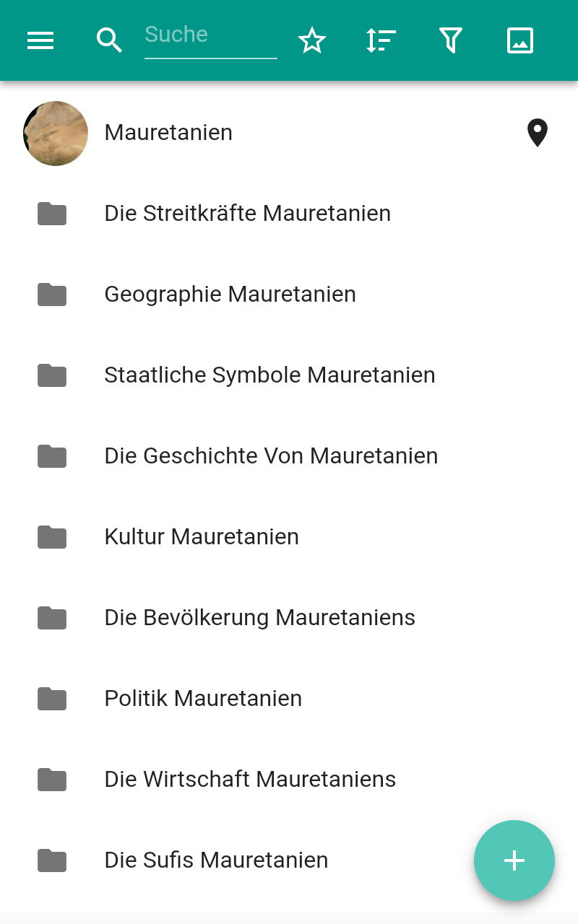Image resolution: width=578 pixels, height=924 pixels.
Task: Open the Mauretanien round thumbnail
Action: click(x=56, y=134)
